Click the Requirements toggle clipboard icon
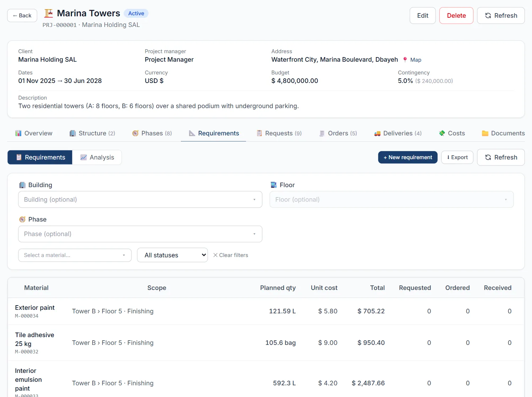This screenshot has width=532, height=397. 19,157
